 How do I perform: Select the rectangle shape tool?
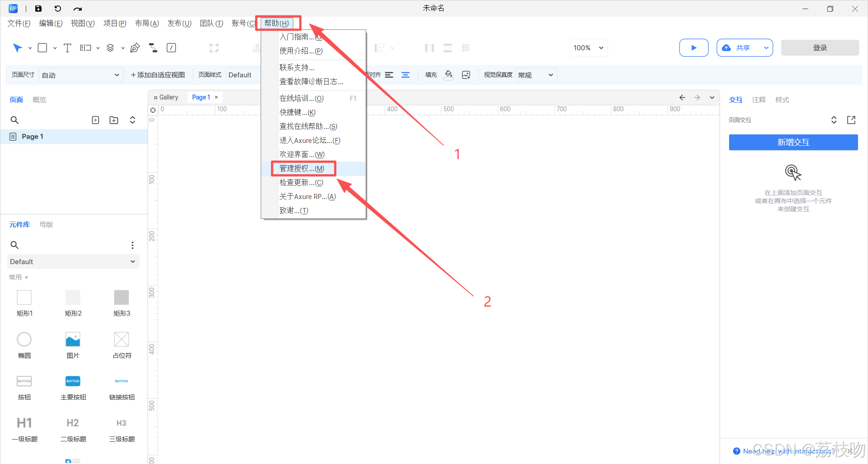43,48
